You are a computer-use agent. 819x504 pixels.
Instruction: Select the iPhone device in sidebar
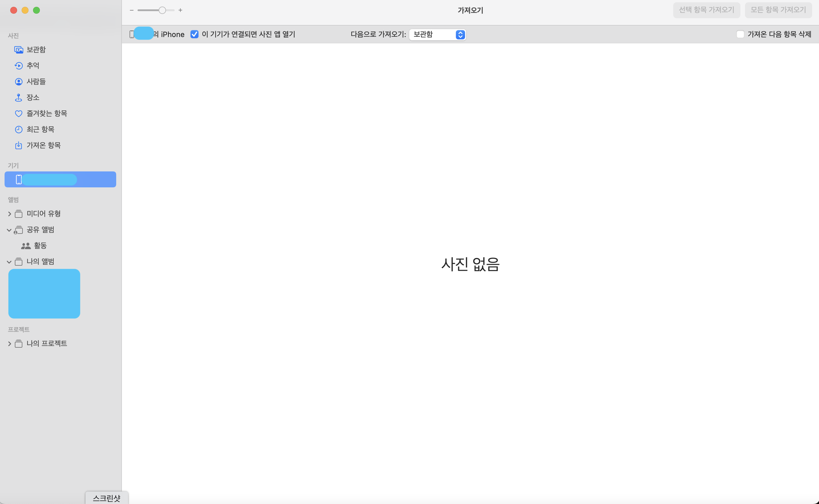click(x=60, y=179)
